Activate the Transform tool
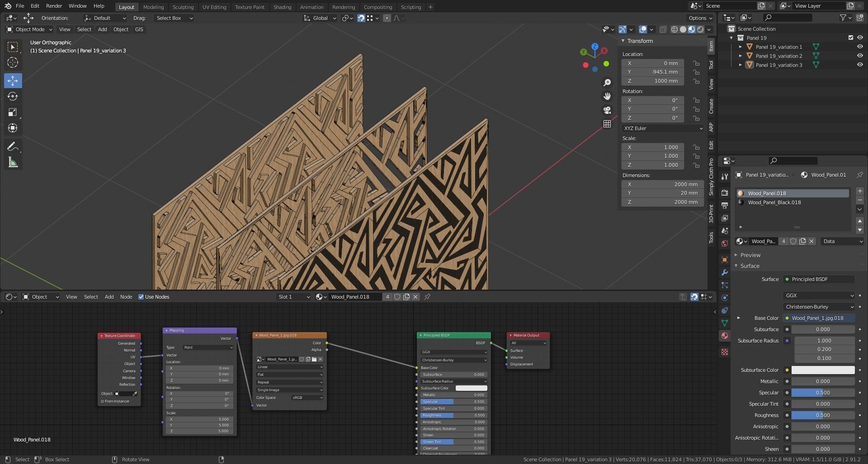868x464 pixels. 13,128
